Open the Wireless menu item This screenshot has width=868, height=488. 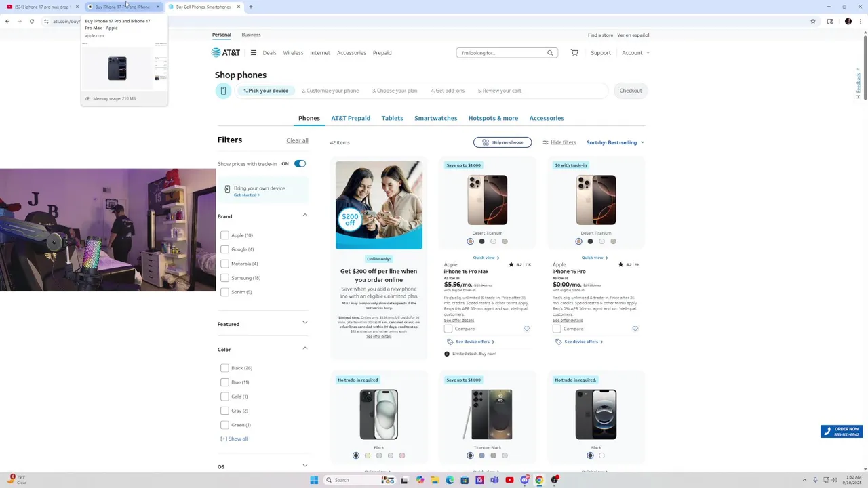293,52
